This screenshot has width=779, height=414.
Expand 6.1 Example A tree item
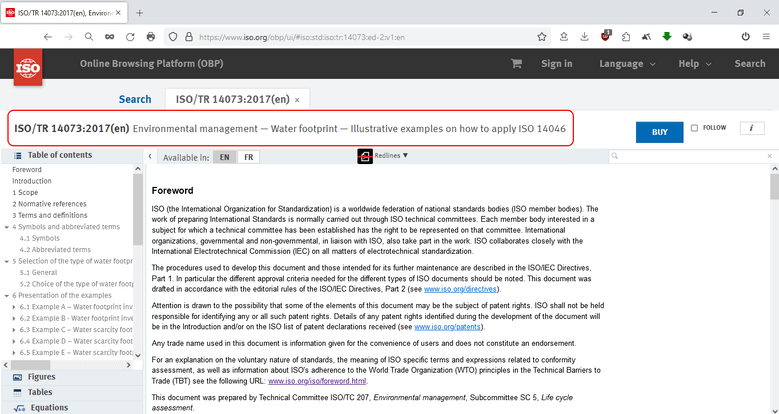(14, 307)
